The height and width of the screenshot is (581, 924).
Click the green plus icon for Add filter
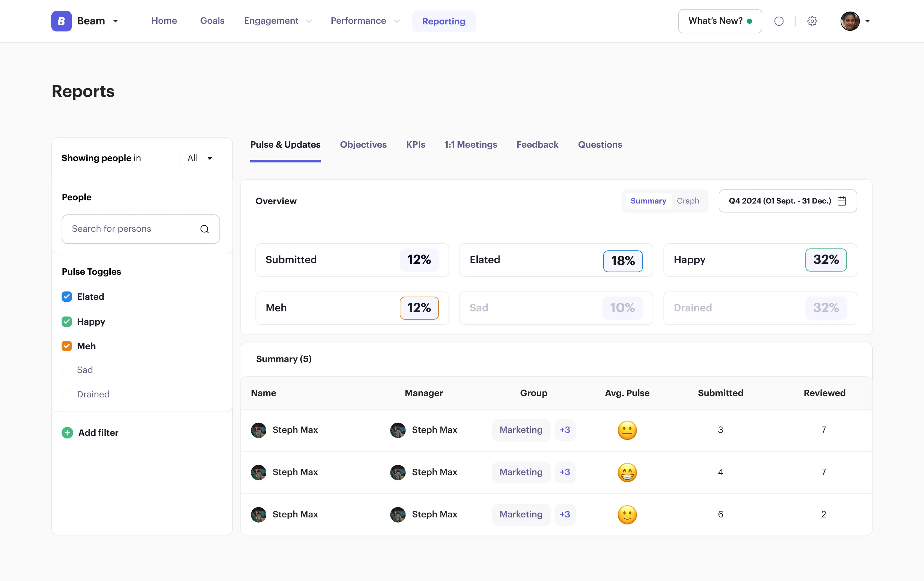pos(67,433)
